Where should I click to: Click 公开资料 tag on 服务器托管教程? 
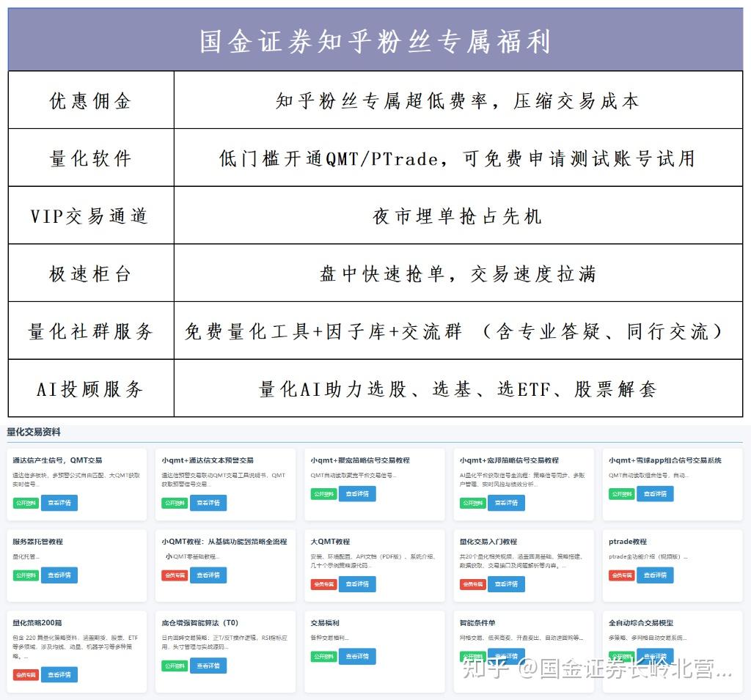25,575
